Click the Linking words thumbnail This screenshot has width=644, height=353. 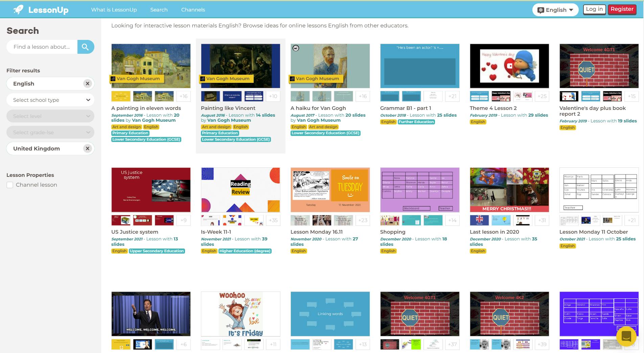[330, 314]
